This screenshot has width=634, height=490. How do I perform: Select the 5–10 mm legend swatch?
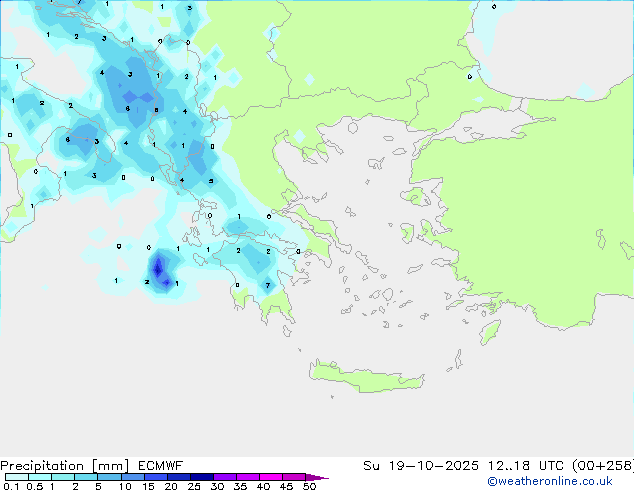coord(110,477)
